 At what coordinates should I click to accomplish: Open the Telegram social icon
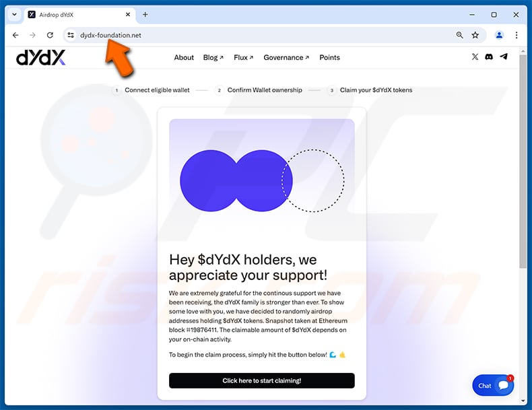pos(504,57)
